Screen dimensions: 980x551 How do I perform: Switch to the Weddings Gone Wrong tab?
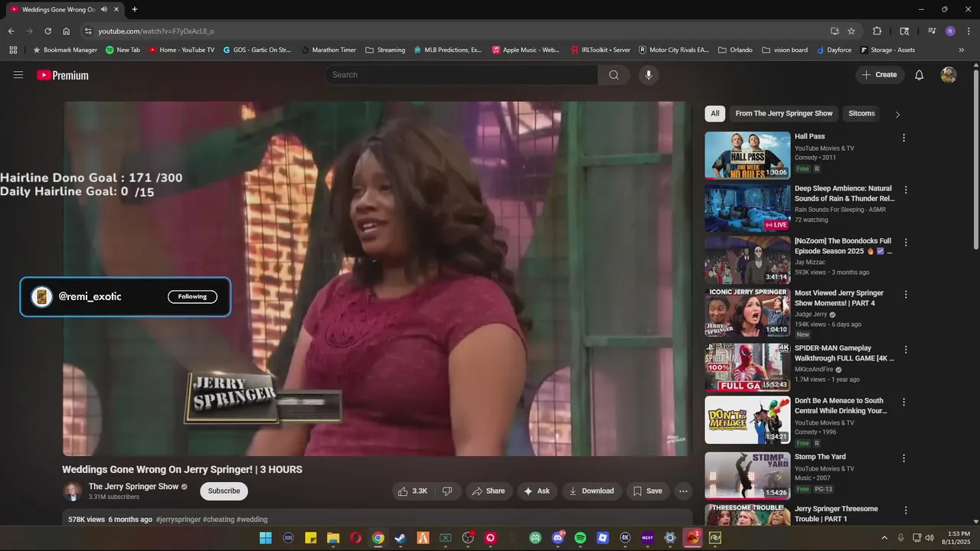[x=57, y=9]
